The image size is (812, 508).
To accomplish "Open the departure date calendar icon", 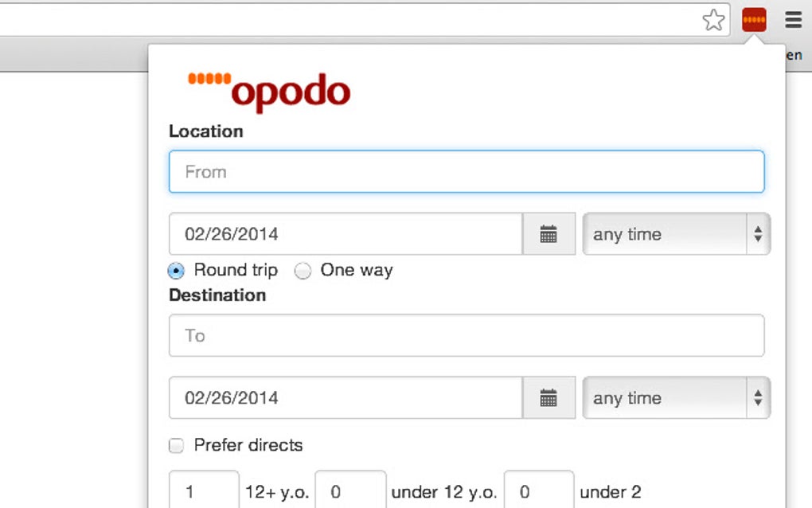I will click(x=549, y=233).
